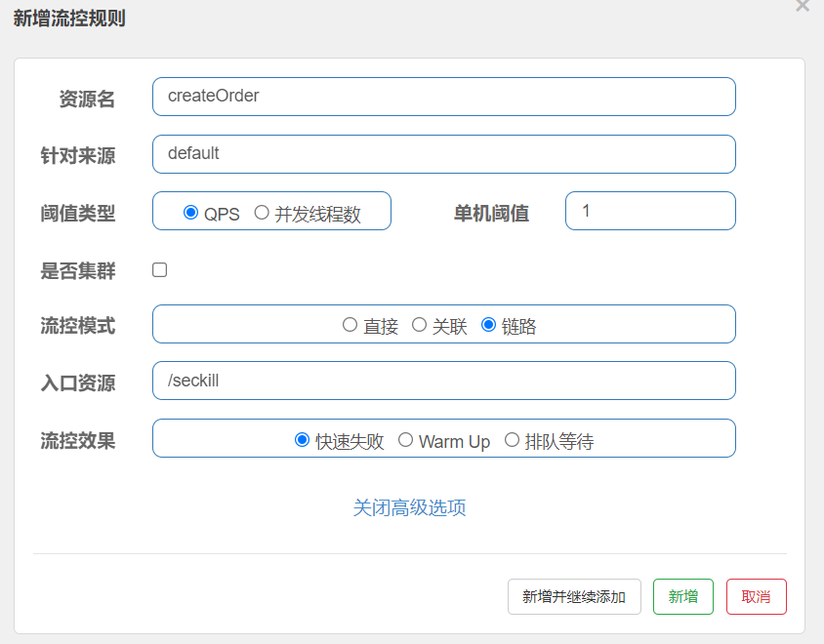The height and width of the screenshot is (644, 824).
Task: Select the 关联 flow control mode
Action: [419, 325]
